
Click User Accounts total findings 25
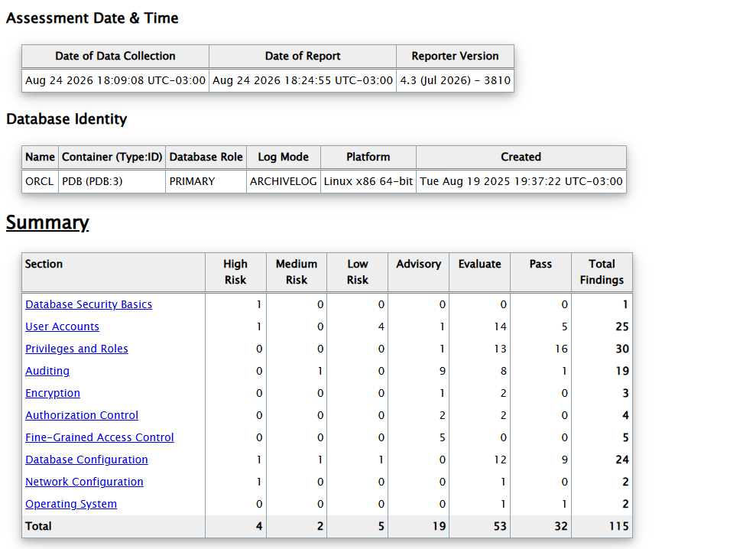pyautogui.click(x=622, y=326)
